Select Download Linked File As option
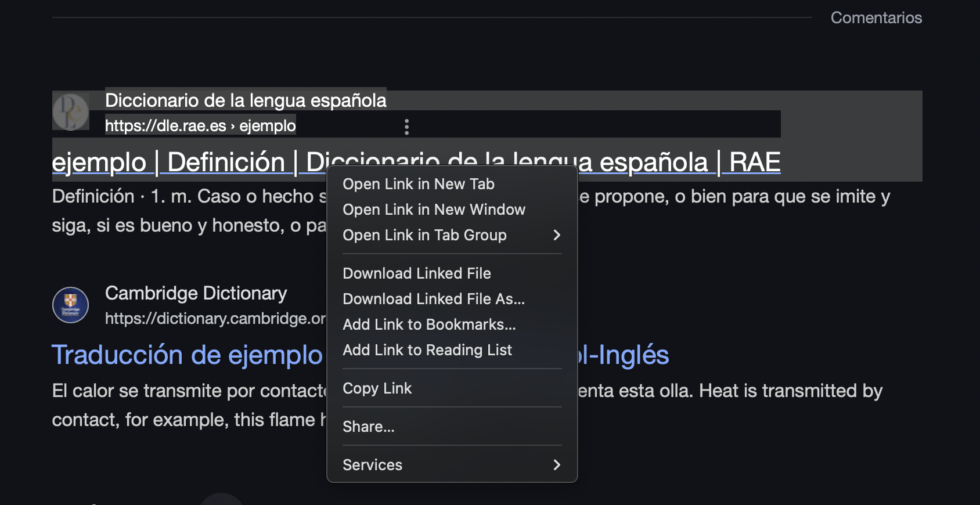This screenshot has height=505, width=980. 434,299
